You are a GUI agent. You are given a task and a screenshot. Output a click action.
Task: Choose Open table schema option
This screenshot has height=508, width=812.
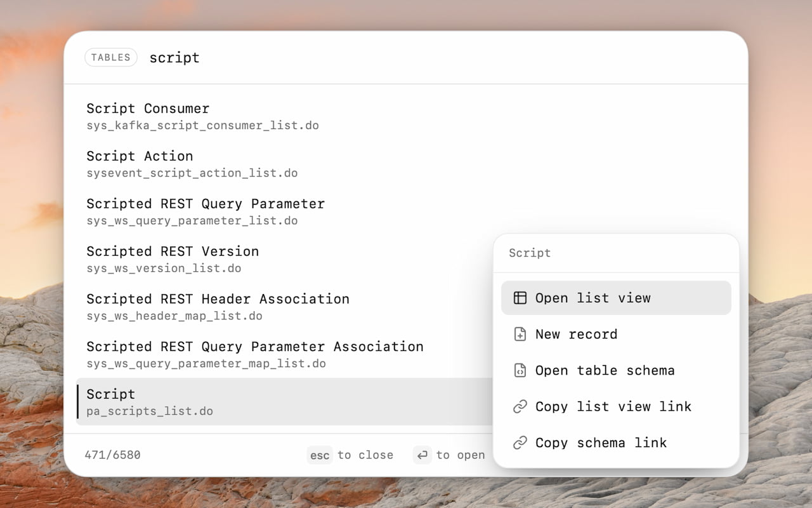pyautogui.click(x=616, y=370)
